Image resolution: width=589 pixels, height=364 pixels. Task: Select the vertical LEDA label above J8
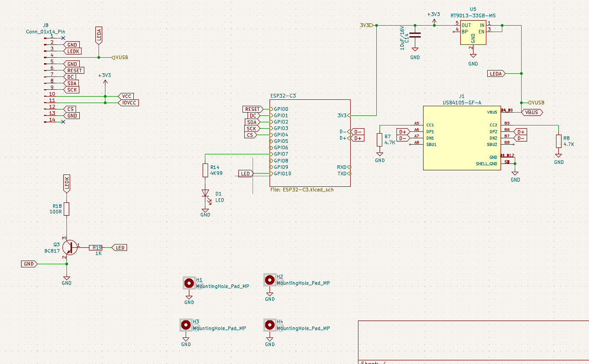(x=99, y=35)
